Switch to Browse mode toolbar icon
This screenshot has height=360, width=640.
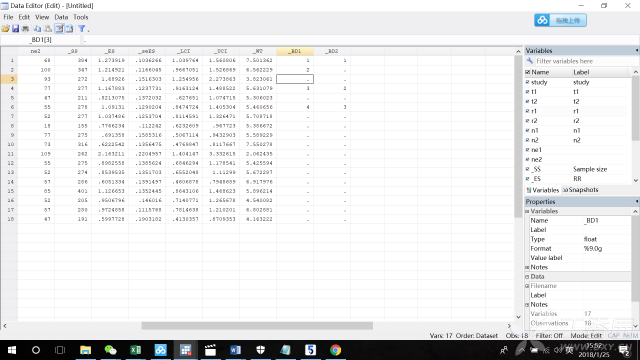pyautogui.click(x=69, y=29)
